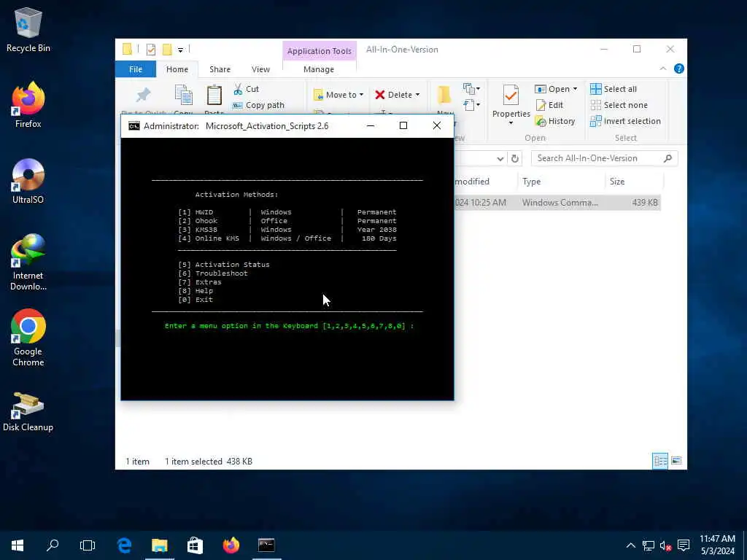
Task: Click Select all in the ribbon
Action: pos(613,89)
